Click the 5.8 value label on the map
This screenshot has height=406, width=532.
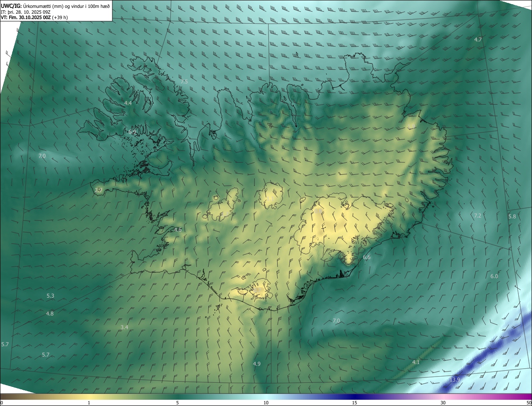[x=512, y=216]
